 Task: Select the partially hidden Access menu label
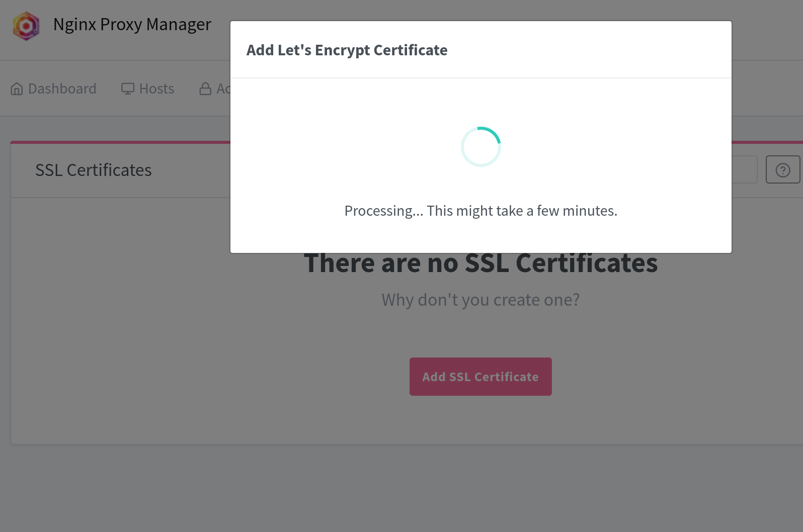coord(223,89)
